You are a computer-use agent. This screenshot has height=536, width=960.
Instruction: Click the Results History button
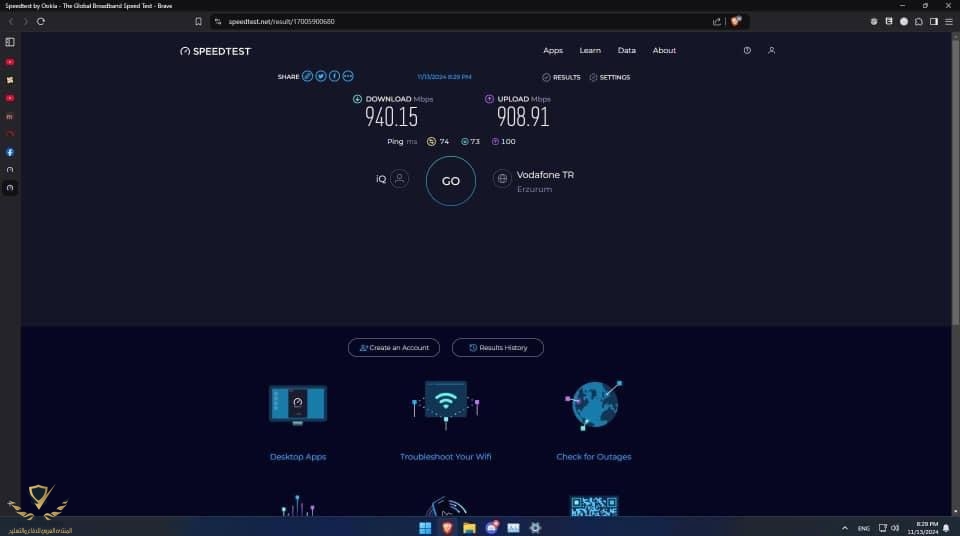tap(498, 348)
